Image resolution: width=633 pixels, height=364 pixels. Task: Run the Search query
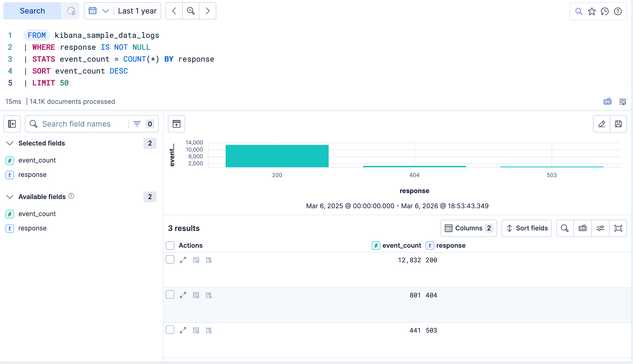click(x=32, y=11)
